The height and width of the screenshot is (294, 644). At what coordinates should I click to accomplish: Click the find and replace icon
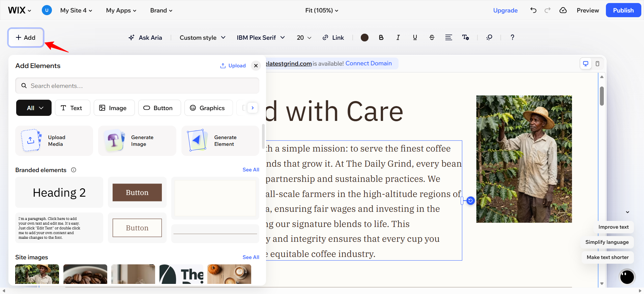pyautogui.click(x=489, y=37)
